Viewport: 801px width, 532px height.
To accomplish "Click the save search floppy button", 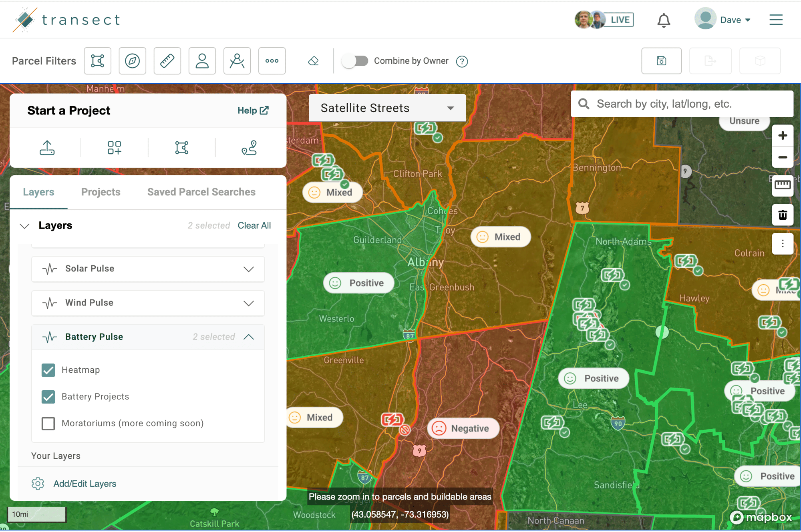I will [x=661, y=61].
